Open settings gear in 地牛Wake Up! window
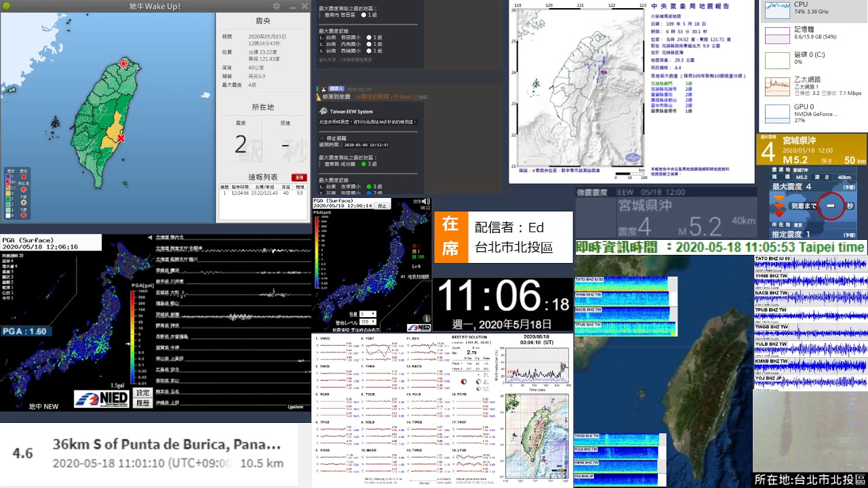This screenshot has height=488, width=868. tap(277, 6)
